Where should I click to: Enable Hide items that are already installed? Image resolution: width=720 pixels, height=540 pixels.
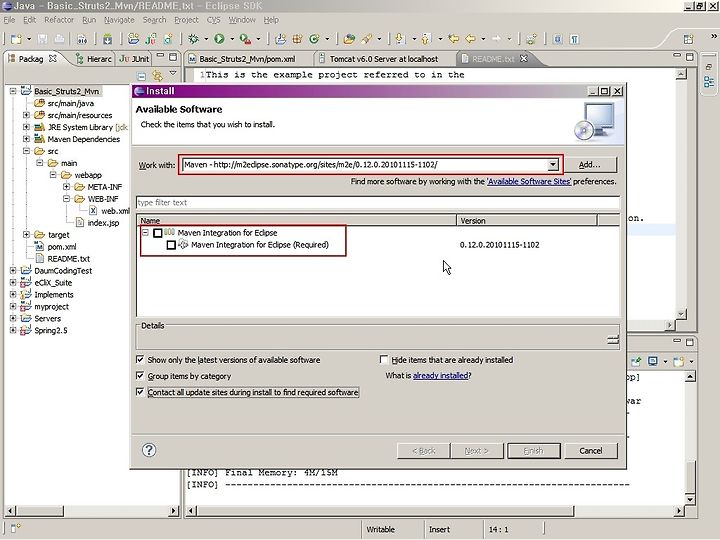point(384,360)
